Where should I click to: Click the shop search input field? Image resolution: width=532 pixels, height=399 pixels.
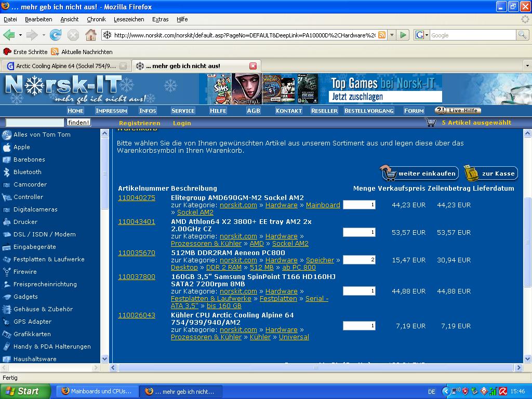[35, 123]
